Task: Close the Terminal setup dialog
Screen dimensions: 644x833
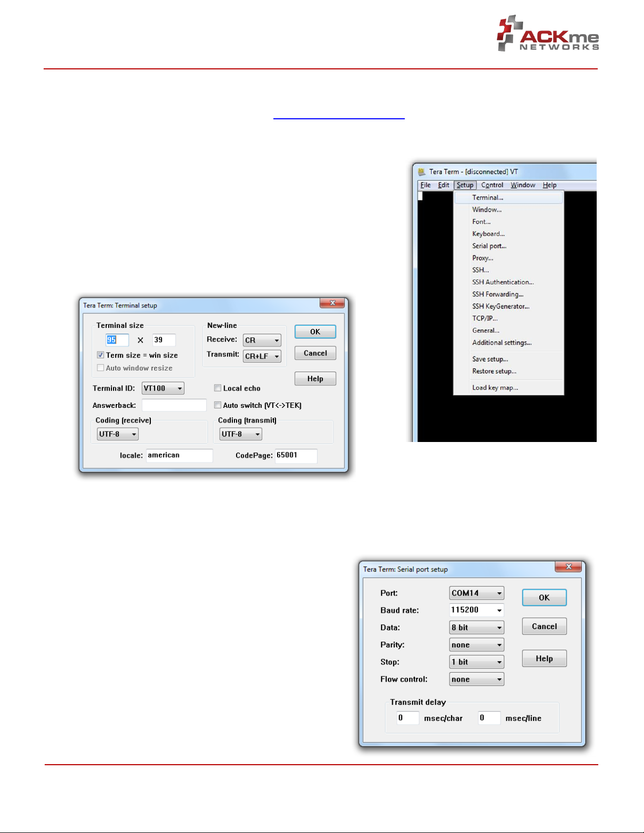Action: [332, 303]
